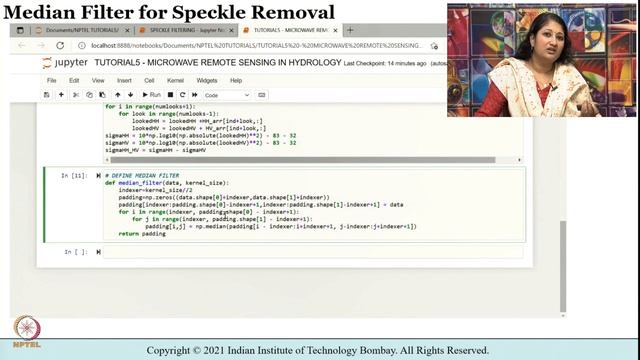Cut selected cells using the scissors icon
The image size is (640, 360).
(x=76, y=95)
